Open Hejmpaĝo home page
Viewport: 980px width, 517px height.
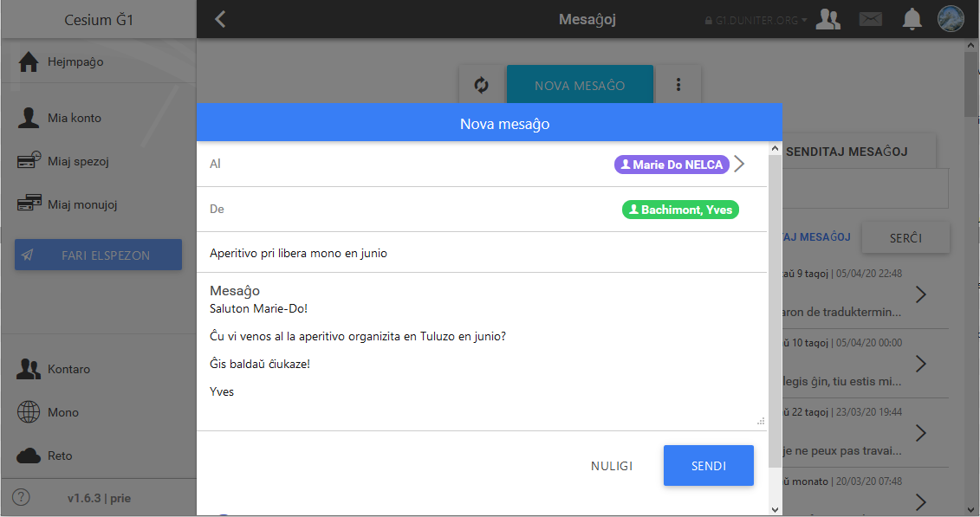(x=98, y=61)
